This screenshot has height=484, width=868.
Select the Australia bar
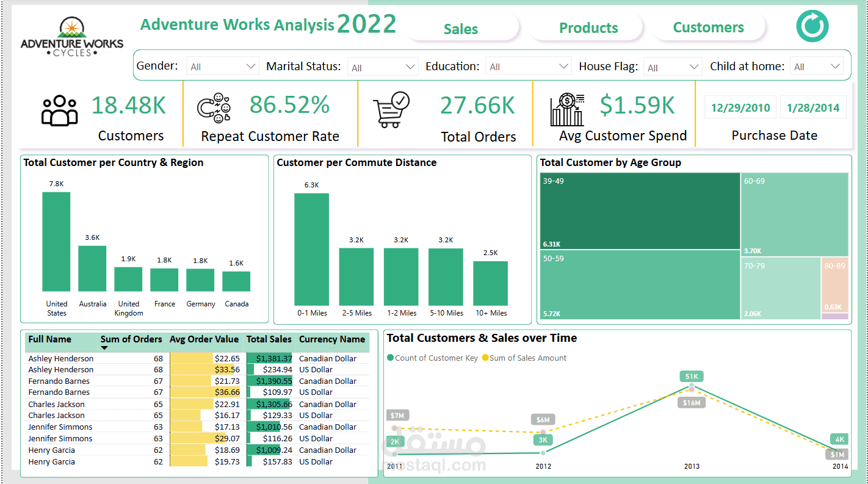tap(92, 269)
